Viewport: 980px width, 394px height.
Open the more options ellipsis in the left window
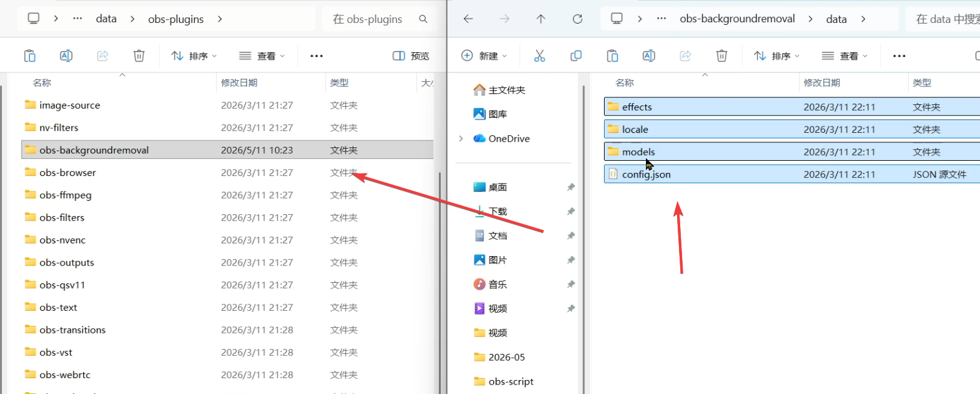coord(317,56)
